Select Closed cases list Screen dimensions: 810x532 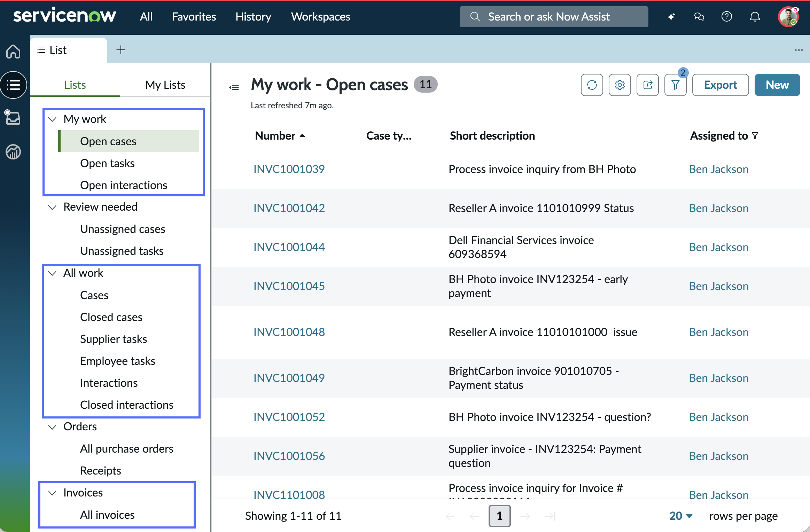(111, 317)
